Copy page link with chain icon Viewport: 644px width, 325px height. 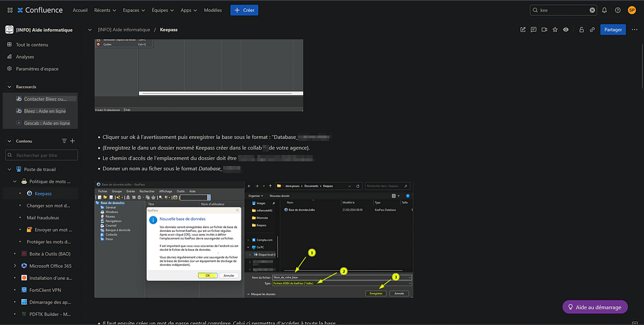click(x=592, y=30)
